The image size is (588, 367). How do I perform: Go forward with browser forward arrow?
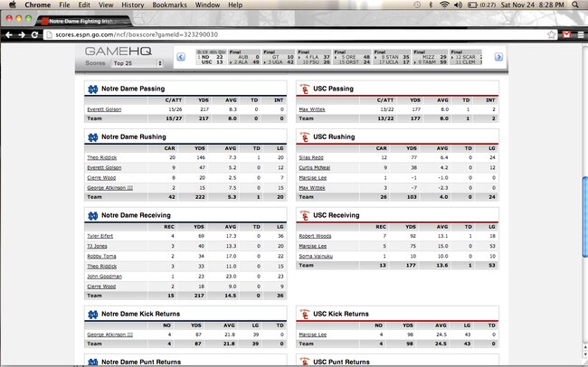(x=22, y=34)
